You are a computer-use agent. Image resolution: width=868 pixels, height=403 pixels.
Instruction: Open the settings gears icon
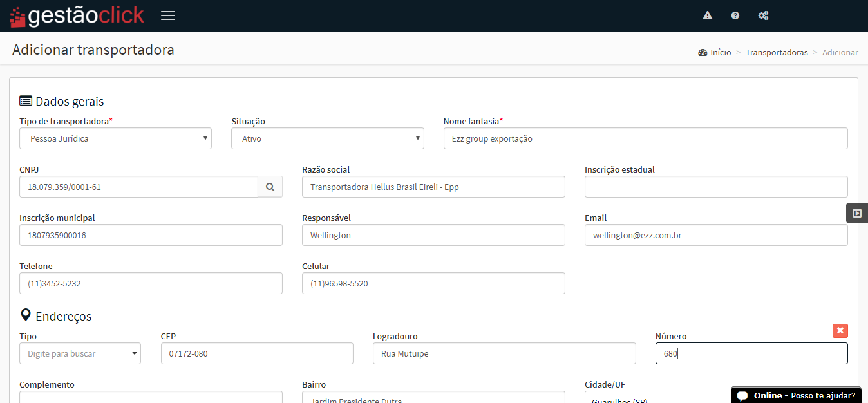point(763,15)
